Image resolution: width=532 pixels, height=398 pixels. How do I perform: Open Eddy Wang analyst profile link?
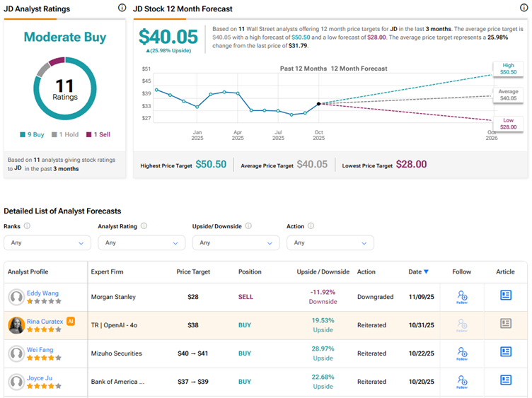pos(42,293)
